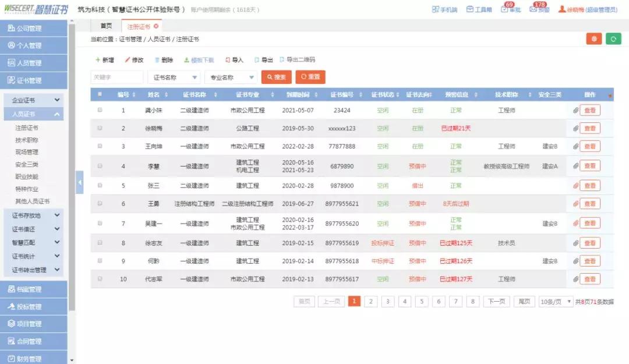629x364 pixels.
Task: Open 预警 alerts icon with 178 badge
Action: (x=534, y=9)
